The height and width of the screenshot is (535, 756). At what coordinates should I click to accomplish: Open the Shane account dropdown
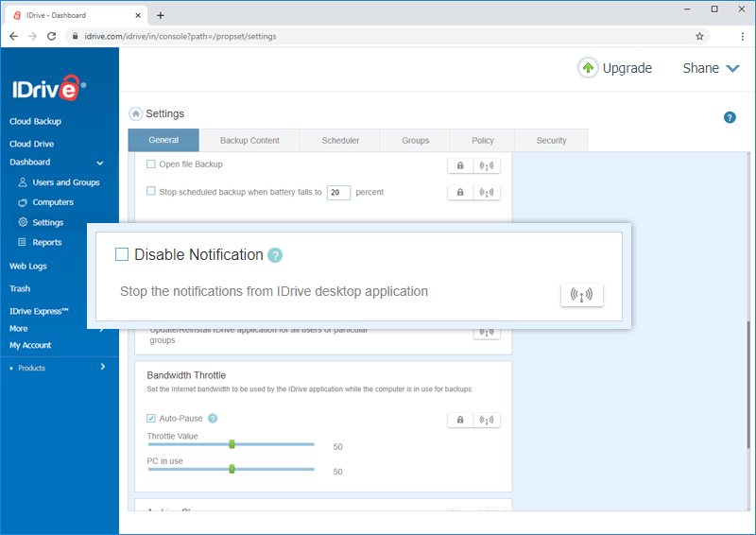(x=711, y=68)
